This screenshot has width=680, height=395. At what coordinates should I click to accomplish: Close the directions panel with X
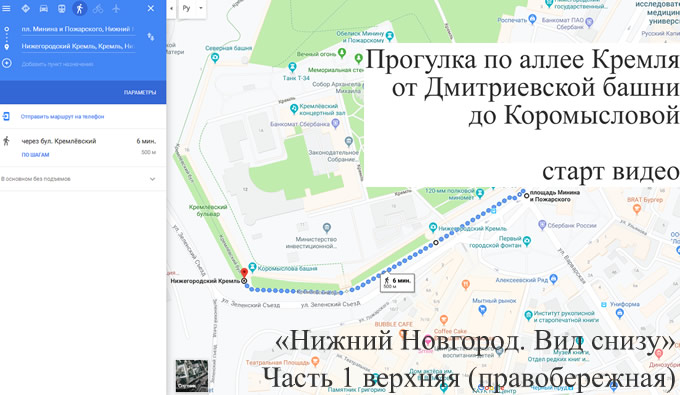(150, 8)
